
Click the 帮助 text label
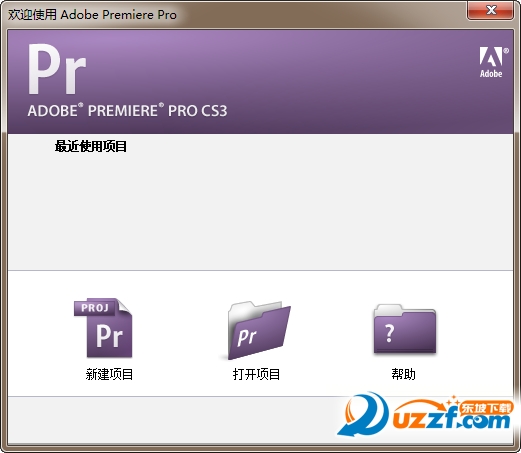pyautogui.click(x=403, y=374)
